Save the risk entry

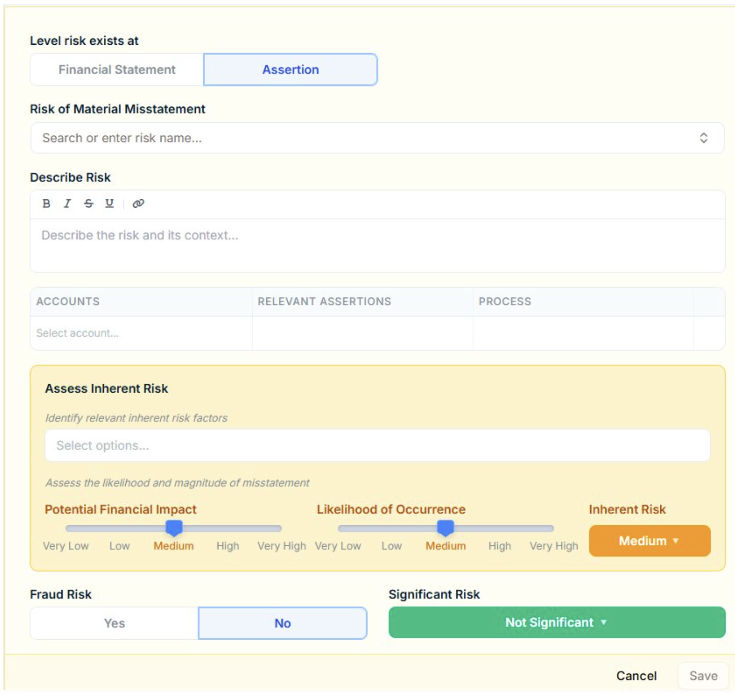pyautogui.click(x=703, y=676)
